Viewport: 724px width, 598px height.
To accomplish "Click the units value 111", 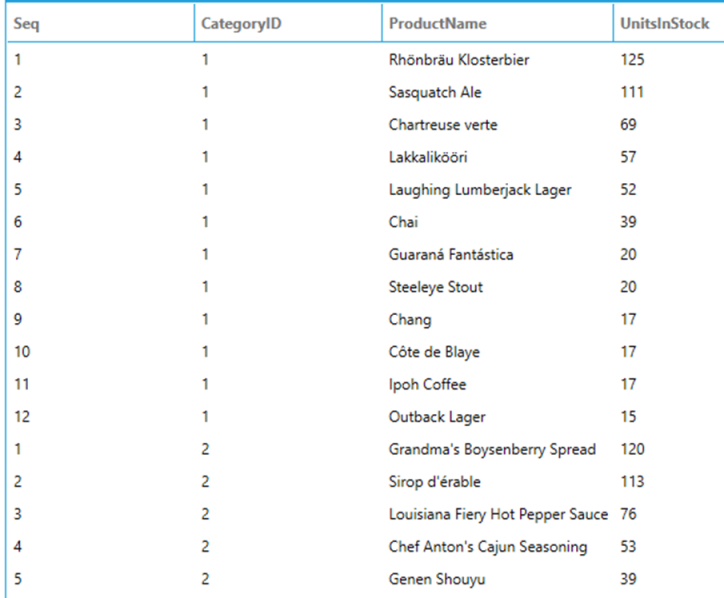I will pyautogui.click(x=632, y=92).
